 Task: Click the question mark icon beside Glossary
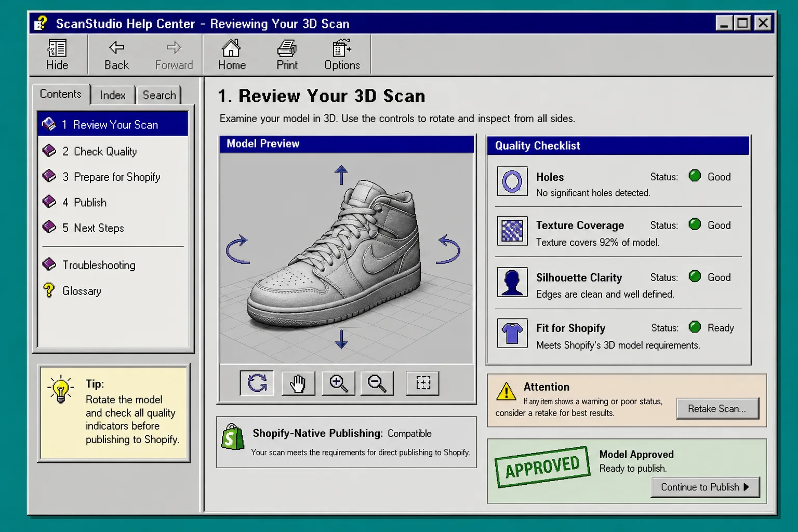click(49, 290)
